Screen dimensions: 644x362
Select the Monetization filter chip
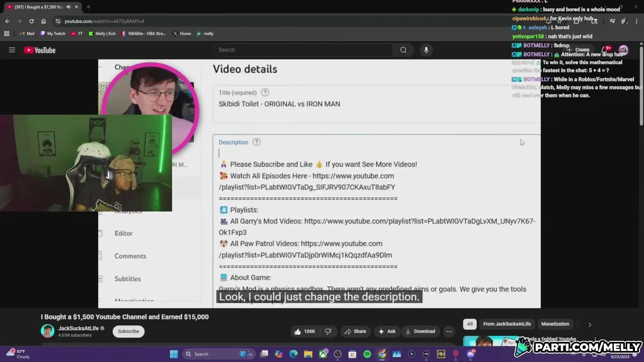click(555, 324)
